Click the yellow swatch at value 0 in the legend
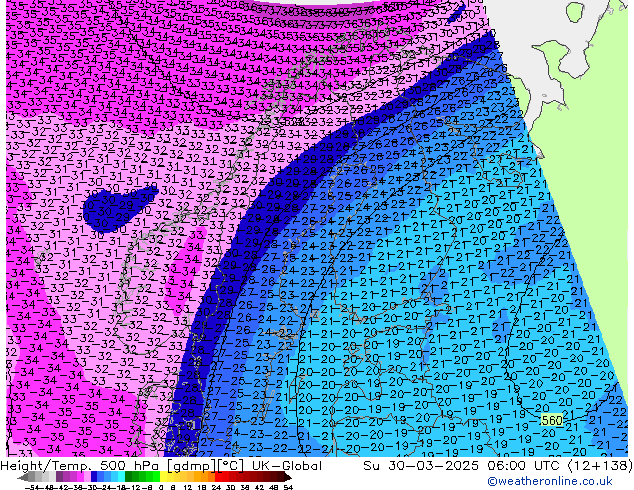 [163, 477]
